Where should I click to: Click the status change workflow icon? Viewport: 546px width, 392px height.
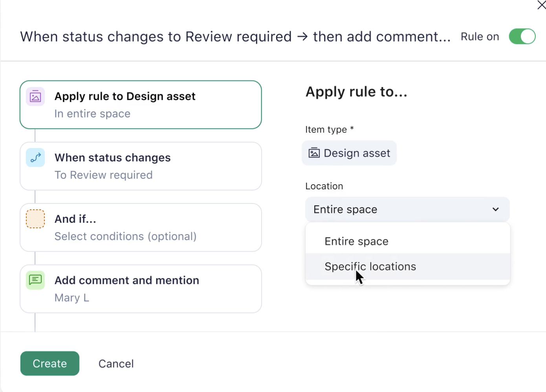coord(35,158)
